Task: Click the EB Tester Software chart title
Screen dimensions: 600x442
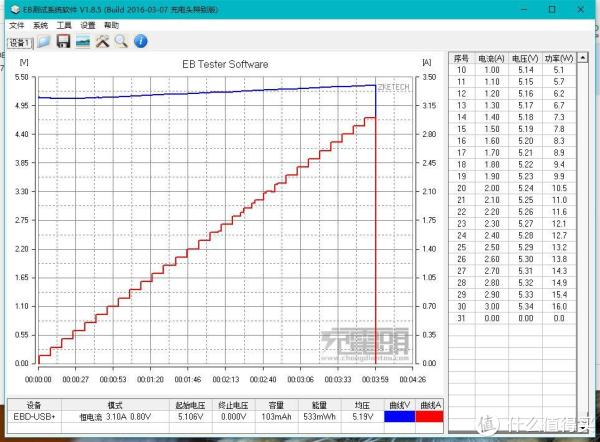Action: point(225,64)
